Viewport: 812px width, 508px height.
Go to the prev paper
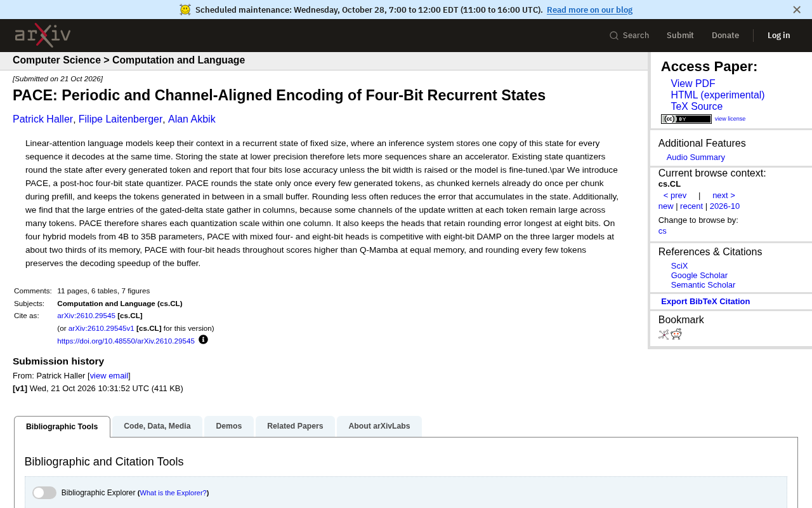[675, 196]
